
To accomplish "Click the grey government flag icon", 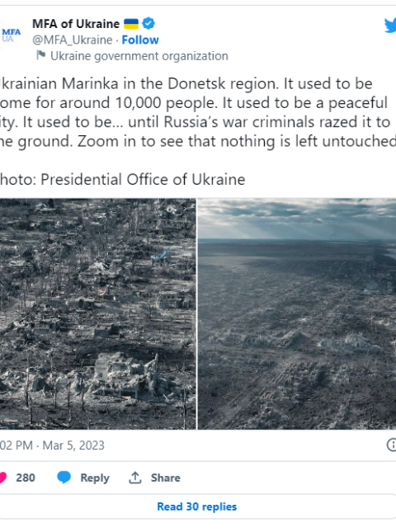I will 41,55.
